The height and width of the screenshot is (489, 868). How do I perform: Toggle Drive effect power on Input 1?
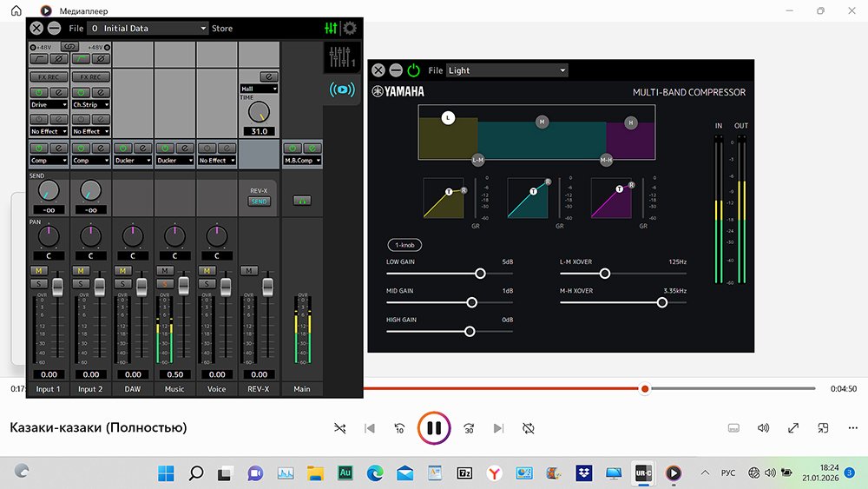pos(39,92)
